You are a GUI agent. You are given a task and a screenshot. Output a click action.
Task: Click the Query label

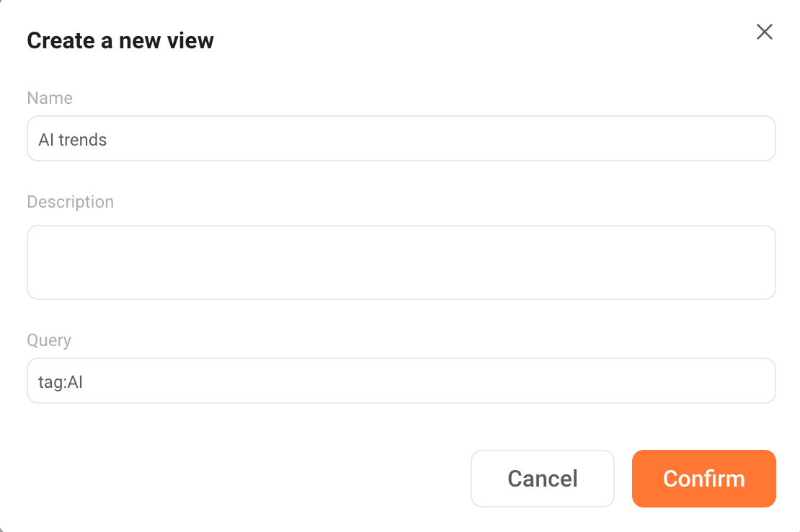click(x=48, y=340)
